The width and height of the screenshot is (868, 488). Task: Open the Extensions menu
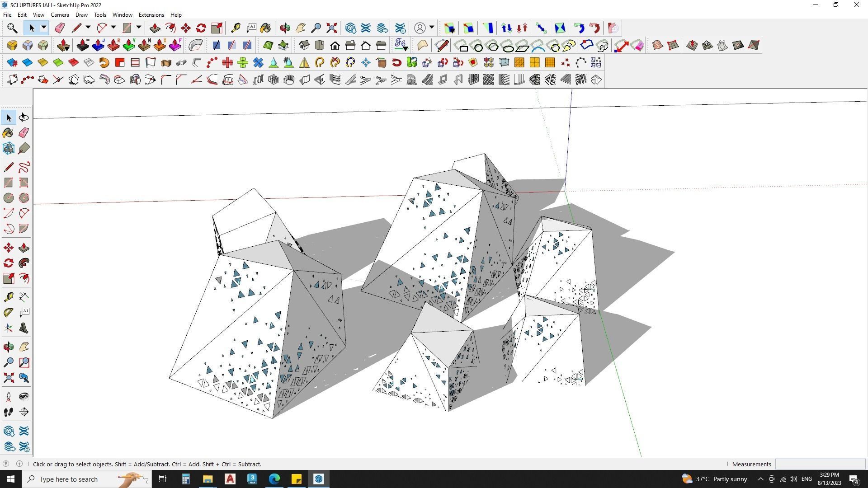(151, 15)
